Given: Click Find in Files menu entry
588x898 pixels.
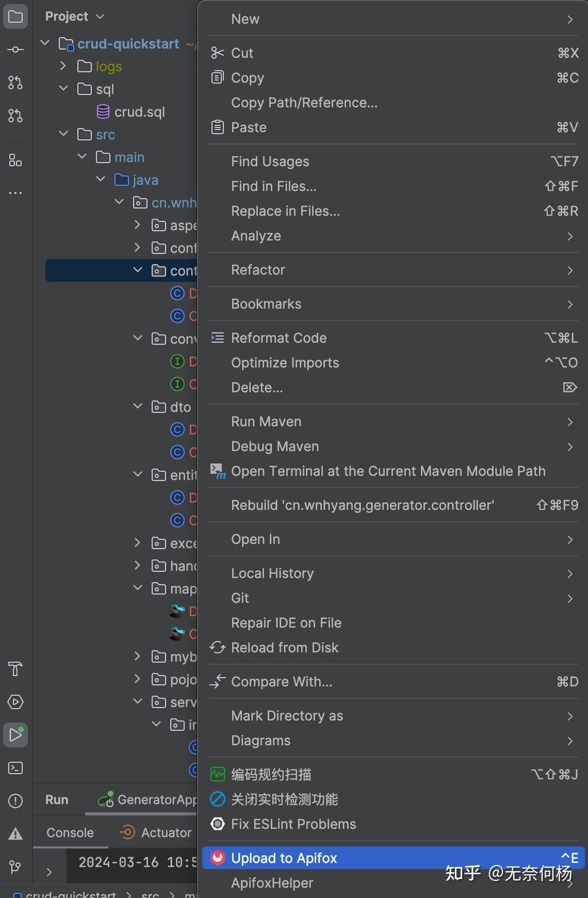Looking at the screenshot, I should tap(273, 186).
